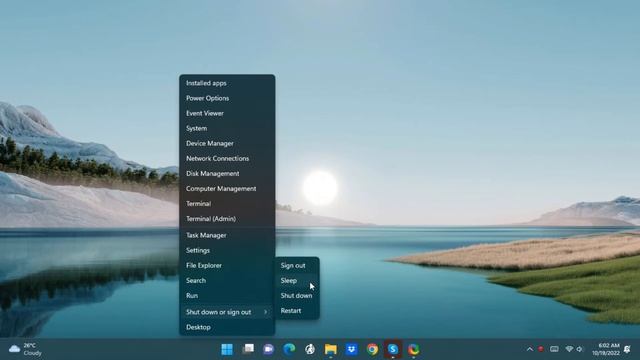Viewport: 640px width, 360px height.
Task: Open Wi-Fi network quick settings
Action: click(x=569, y=349)
